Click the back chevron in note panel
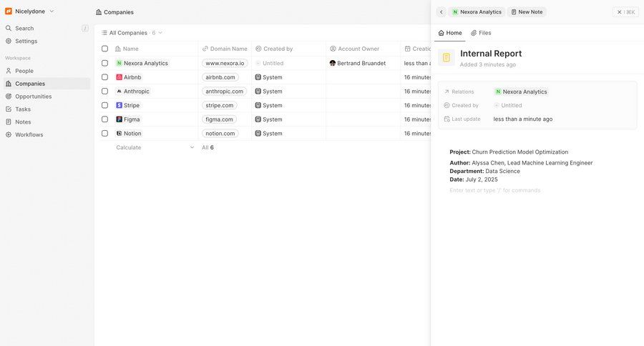The width and height of the screenshot is (644, 346). [441, 12]
